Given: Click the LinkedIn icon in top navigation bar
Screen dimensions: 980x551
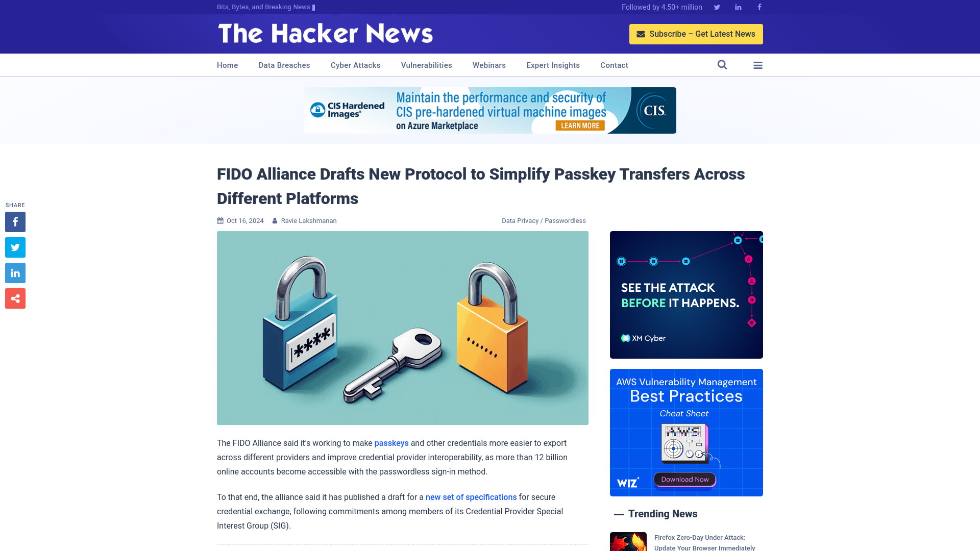Looking at the screenshot, I should coord(738,7).
